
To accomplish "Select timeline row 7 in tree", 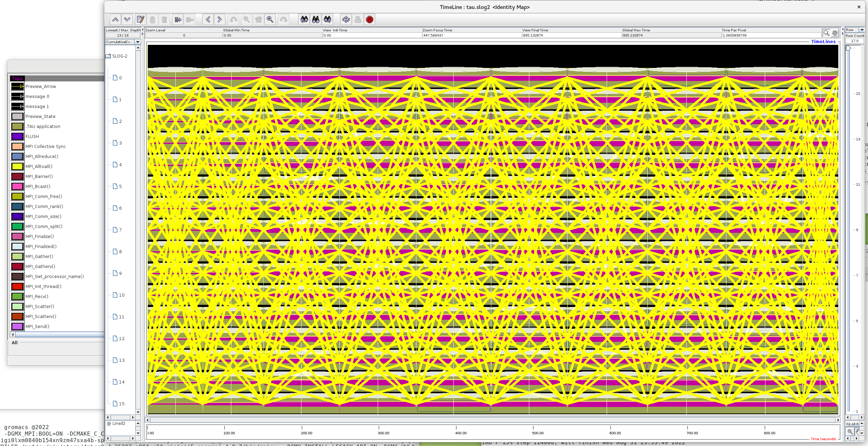I will pyautogui.click(x=120, y=230).
